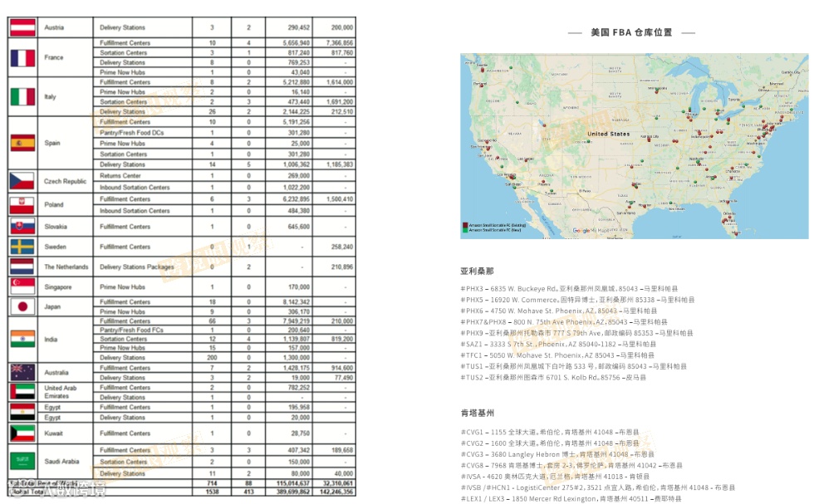Click the Czech Republic flag icon
Image resolution: width=814 pixels, height=504 pixels.
pos(22,181)
